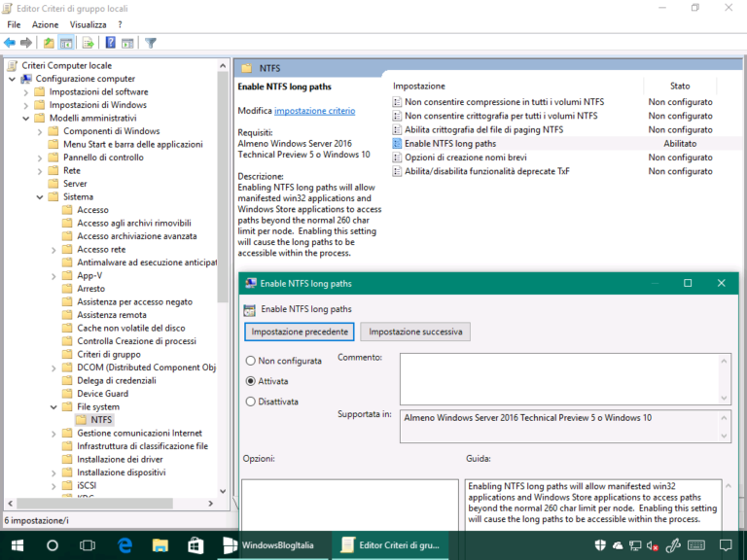Select the Device Guard folder
Image resolution: width=747 pixels, height=560 pixels.
point(95,394)
